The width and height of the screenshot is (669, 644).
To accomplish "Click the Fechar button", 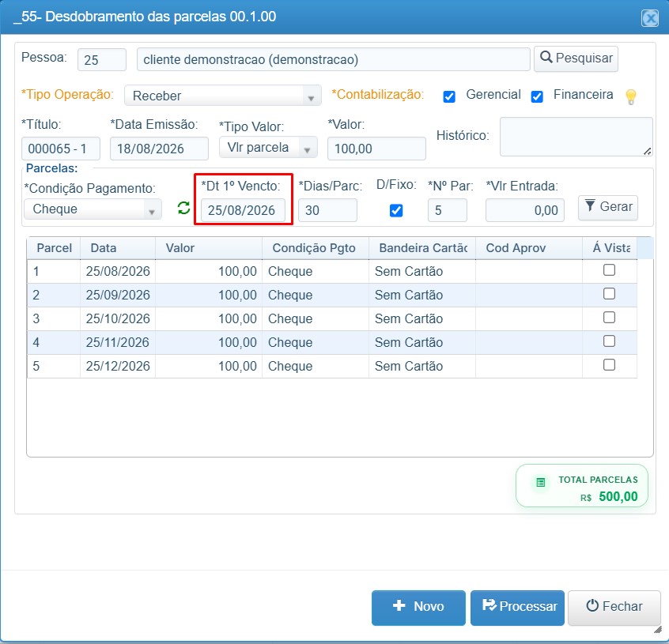I will click(614, 608).
